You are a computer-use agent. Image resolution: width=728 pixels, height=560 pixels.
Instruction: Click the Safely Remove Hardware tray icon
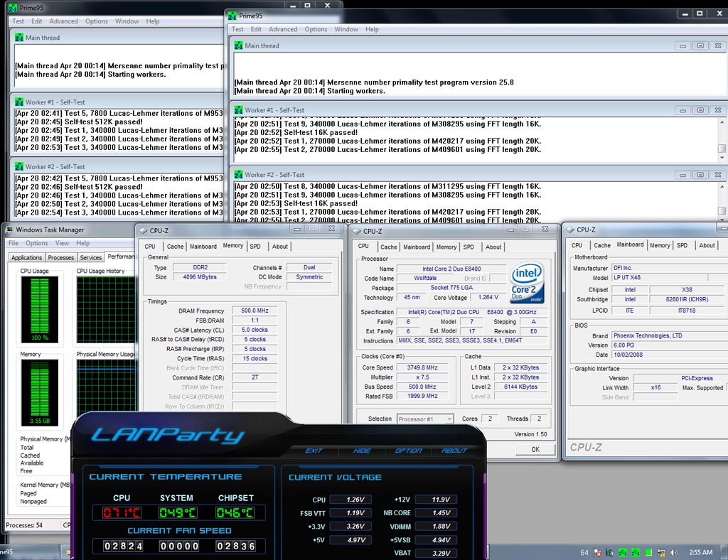609,553
